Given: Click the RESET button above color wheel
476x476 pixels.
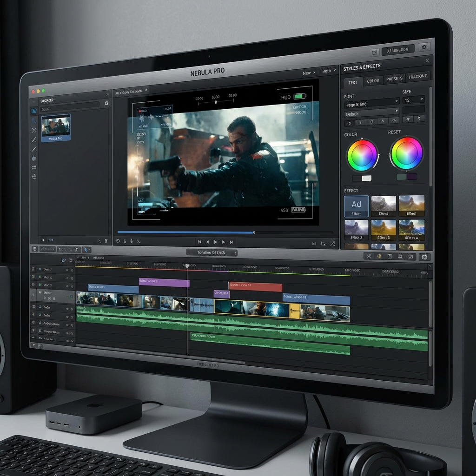Looking at the screenshot, I should pos(394,132).
